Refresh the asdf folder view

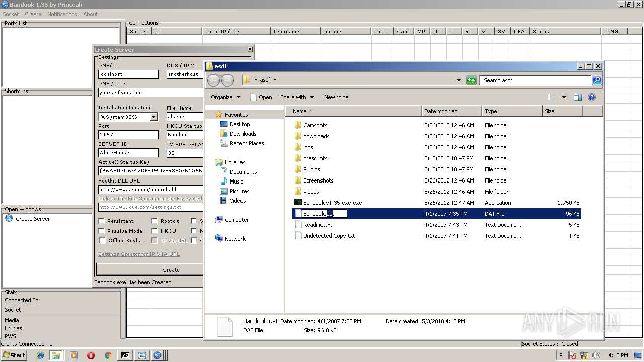[x=471, y=80]
